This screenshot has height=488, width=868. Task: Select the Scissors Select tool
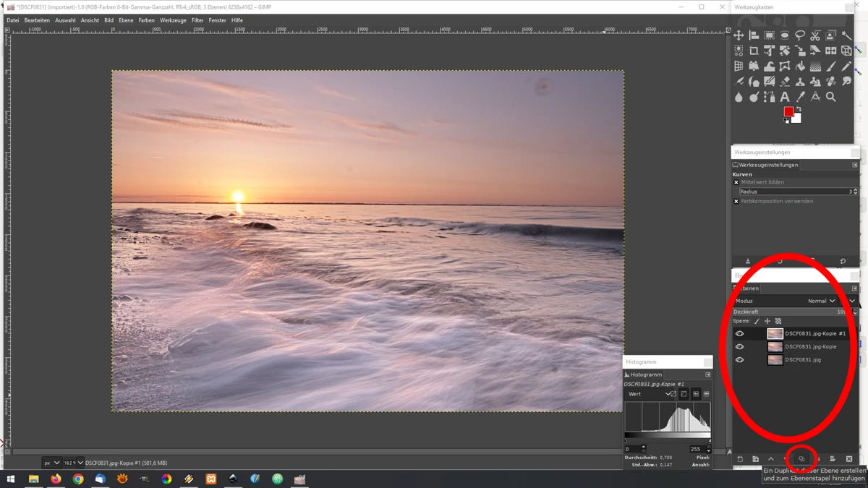coord(815,35)
